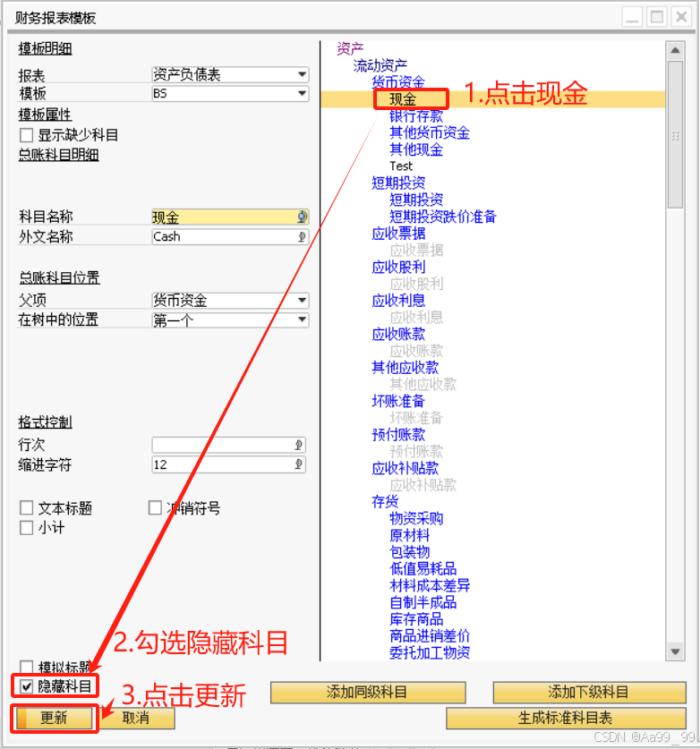This screenshot has height=749, width=700.
Task: Select the blue 应收补贴款 parent node
Action: [x=405, y=468]
